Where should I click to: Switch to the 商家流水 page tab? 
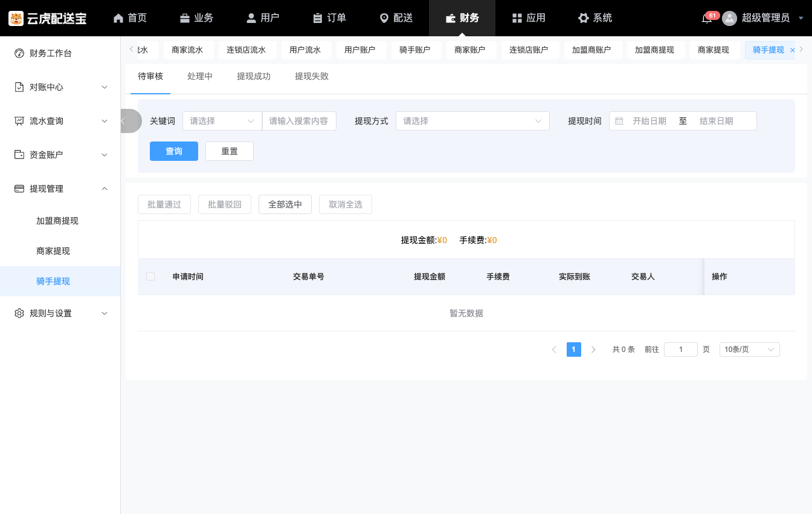pyautogui.click(x=187, y=50)
